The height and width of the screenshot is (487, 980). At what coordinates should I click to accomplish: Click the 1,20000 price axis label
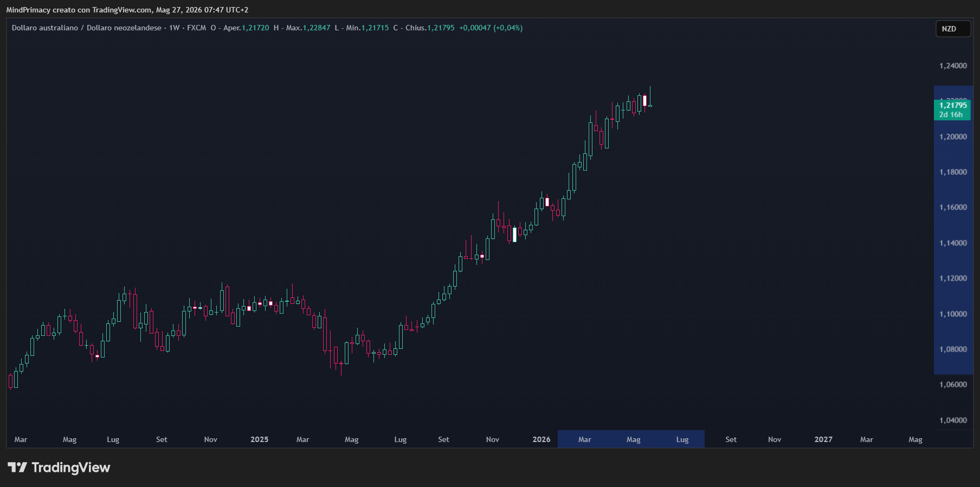click(953, 137)
